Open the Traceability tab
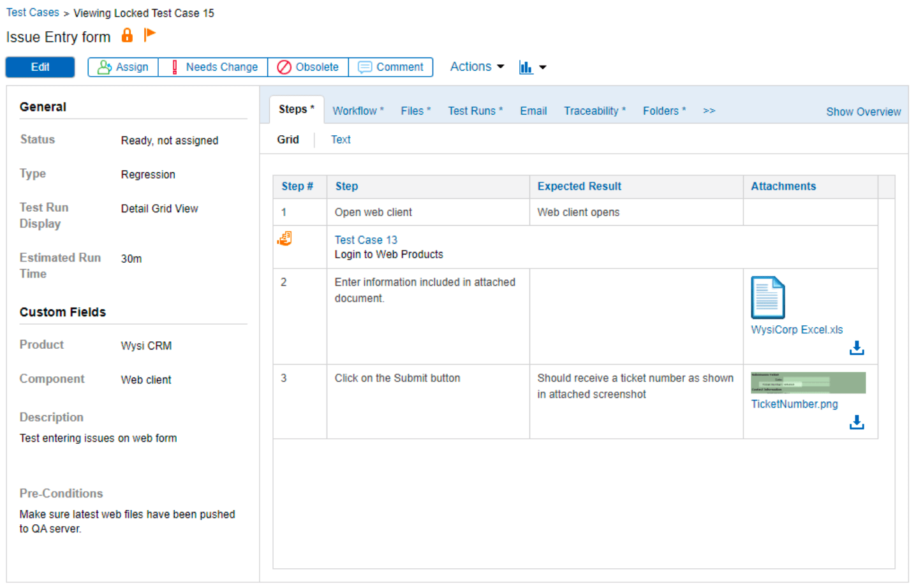916x588 pixels. (592, 110)
